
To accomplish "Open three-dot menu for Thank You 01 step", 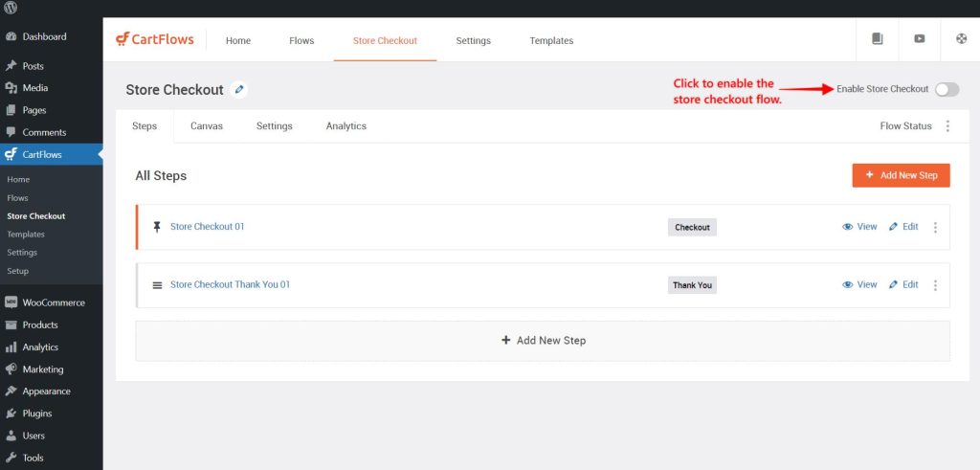I will coord(935,285).
